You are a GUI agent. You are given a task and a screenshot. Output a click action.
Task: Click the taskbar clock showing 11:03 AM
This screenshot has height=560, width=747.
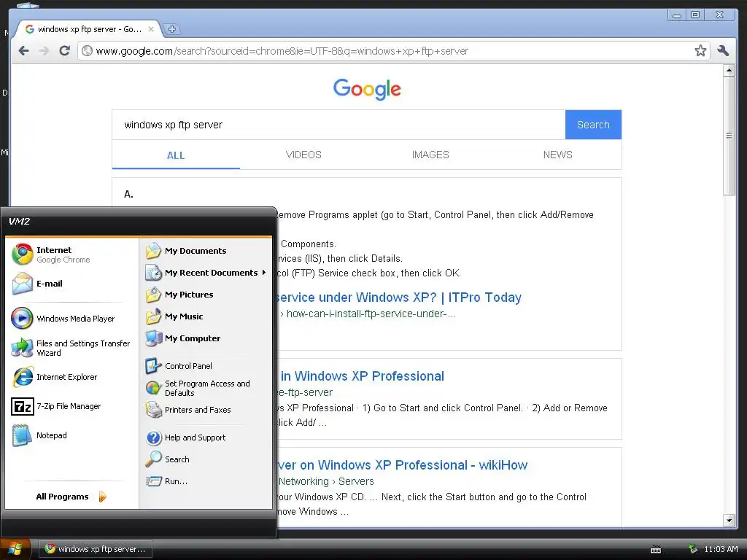[721, 549]
